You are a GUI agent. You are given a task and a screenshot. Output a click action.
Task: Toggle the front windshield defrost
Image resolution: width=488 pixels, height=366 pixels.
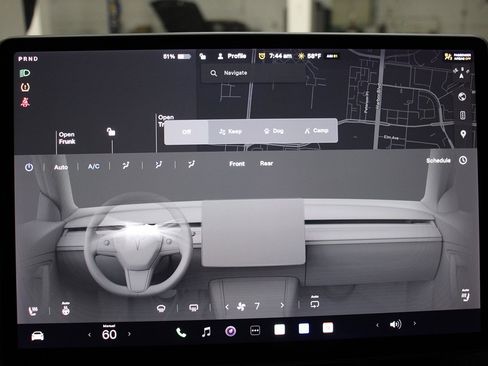tap(161, 309)
